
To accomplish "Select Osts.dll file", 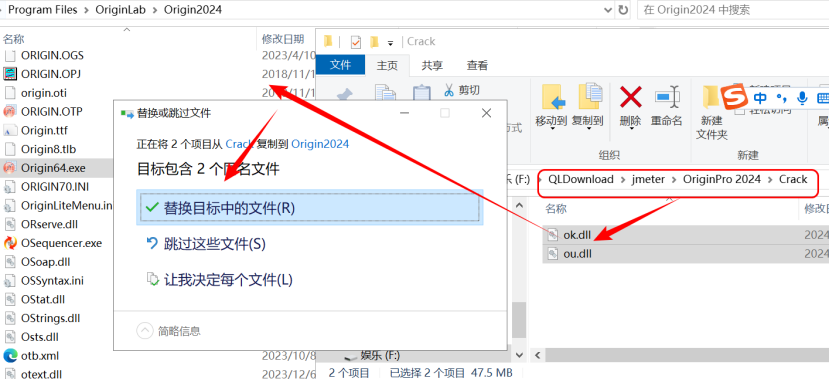I will point(40,337).
